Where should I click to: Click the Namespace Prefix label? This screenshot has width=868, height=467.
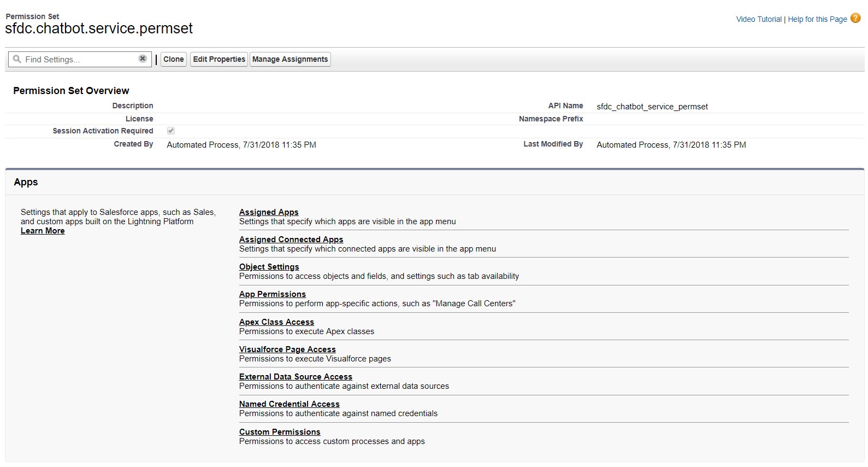551,119
